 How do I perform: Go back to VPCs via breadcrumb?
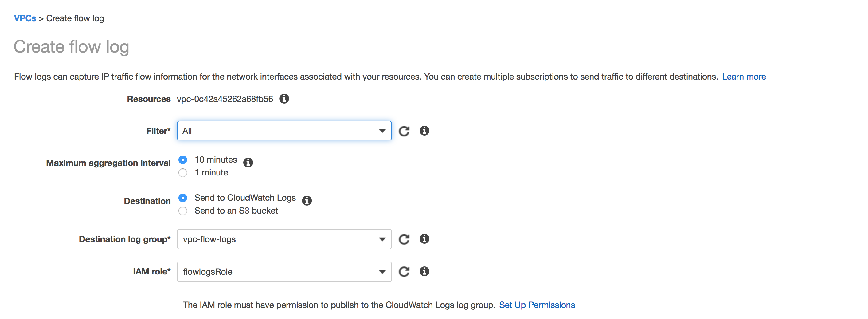tap(25, 18)
